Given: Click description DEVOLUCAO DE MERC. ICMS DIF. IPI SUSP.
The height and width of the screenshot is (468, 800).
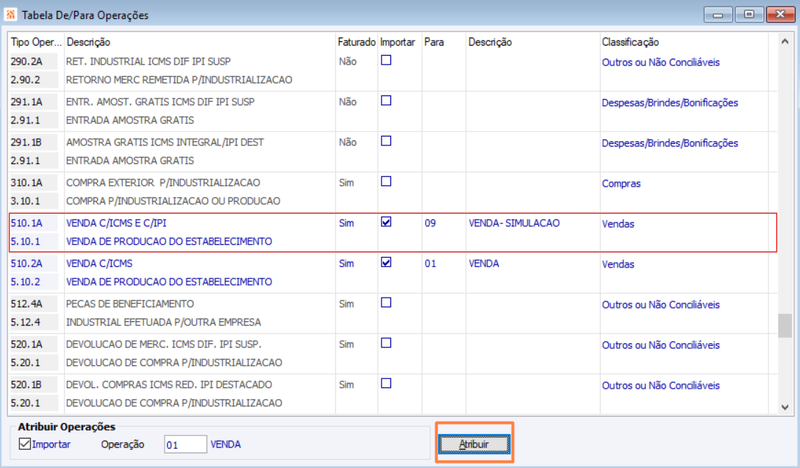Looking at the screenshot, I should point(164,344).
